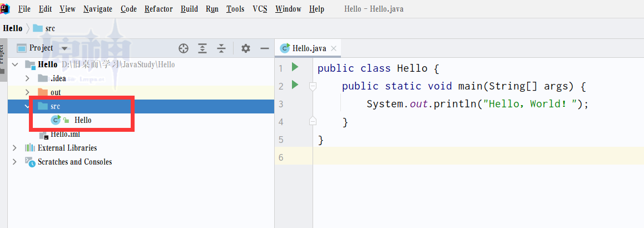
Task: Click the Expand All icon
Action: coord(202,48)
